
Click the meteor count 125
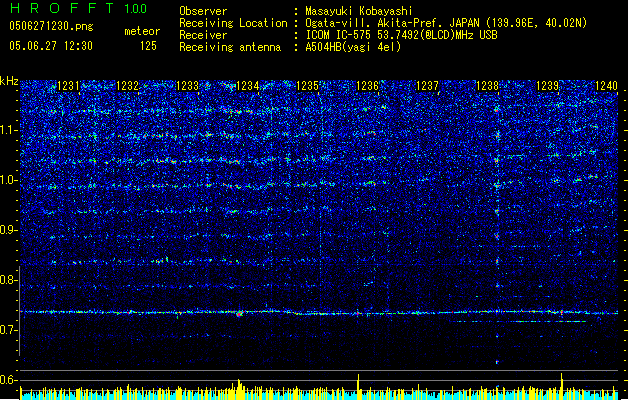tap(148, 46)
